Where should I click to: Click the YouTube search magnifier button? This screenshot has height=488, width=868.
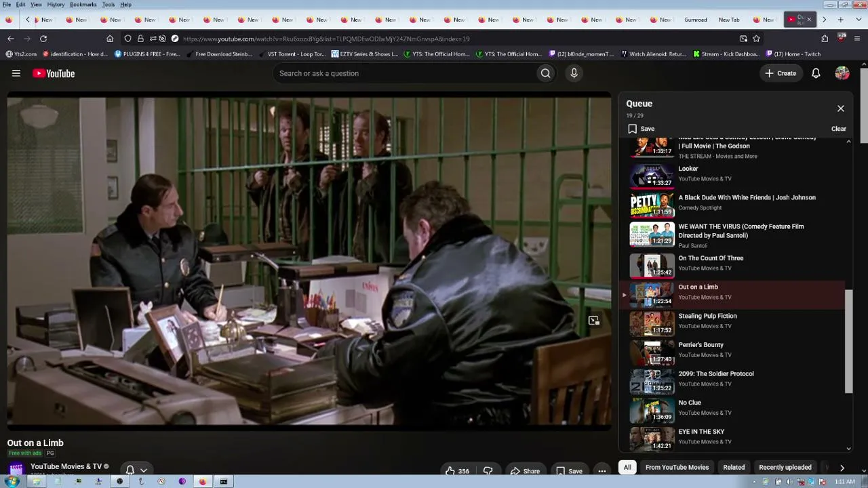(545, 73)
